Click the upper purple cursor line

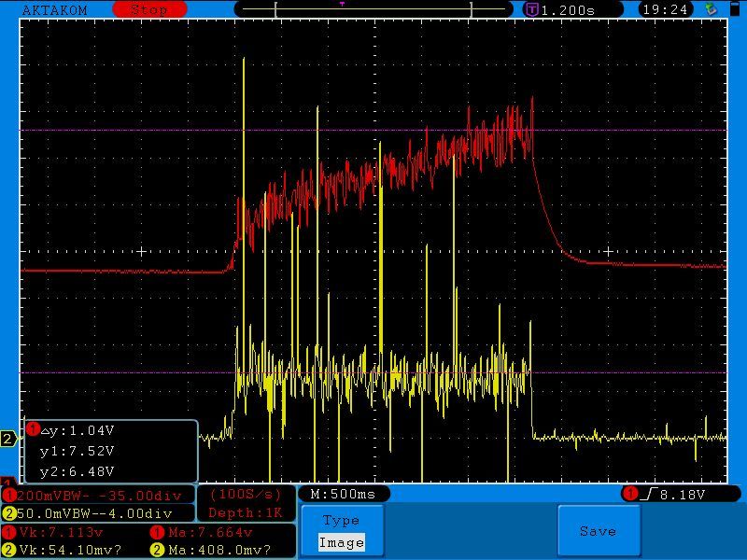pyautogui.click(x=373, y=130)
